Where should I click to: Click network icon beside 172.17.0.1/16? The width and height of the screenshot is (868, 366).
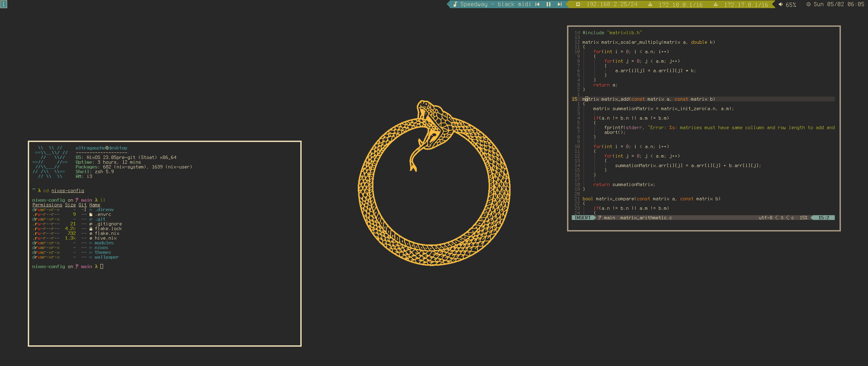coord(715,5)
